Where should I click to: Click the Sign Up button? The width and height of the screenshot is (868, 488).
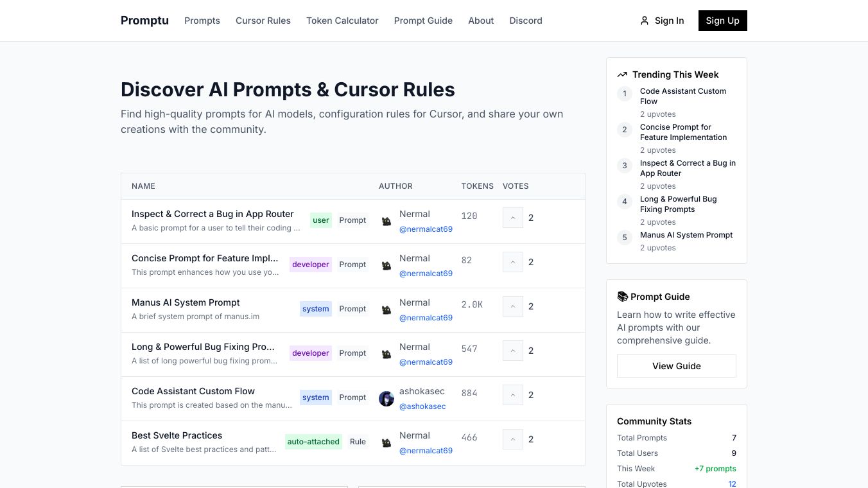[x=722, y=21]
